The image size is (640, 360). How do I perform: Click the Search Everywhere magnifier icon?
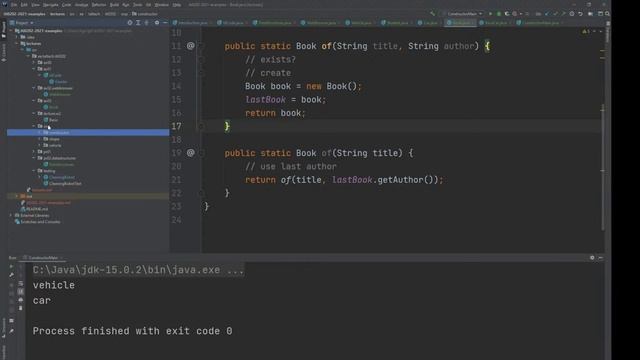607,14
